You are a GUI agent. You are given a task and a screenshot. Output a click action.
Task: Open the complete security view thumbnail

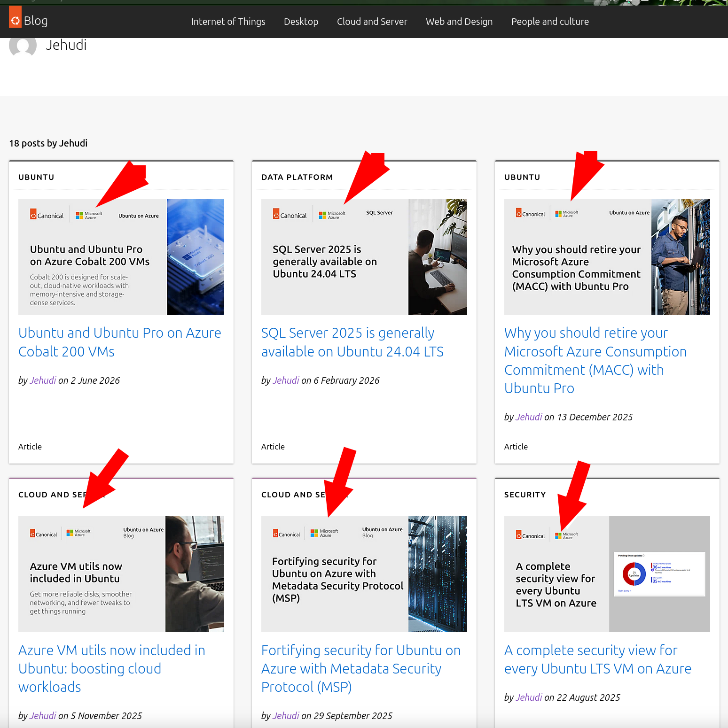tap(607, 574)
